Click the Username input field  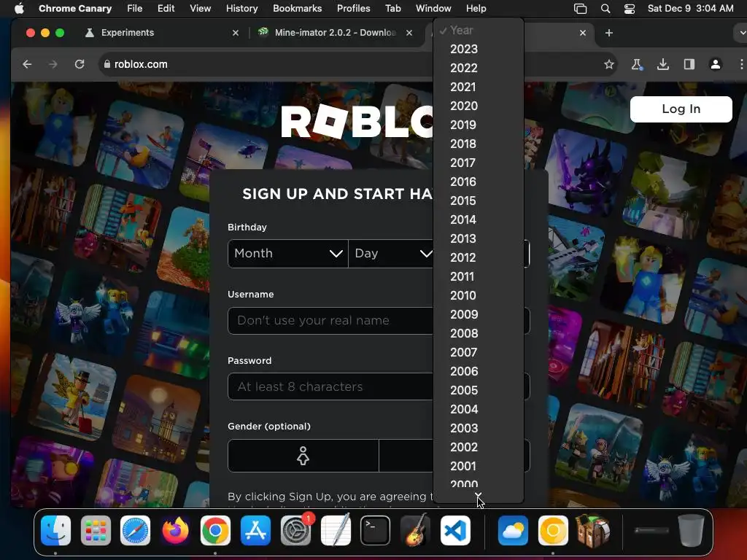point(379,321)
